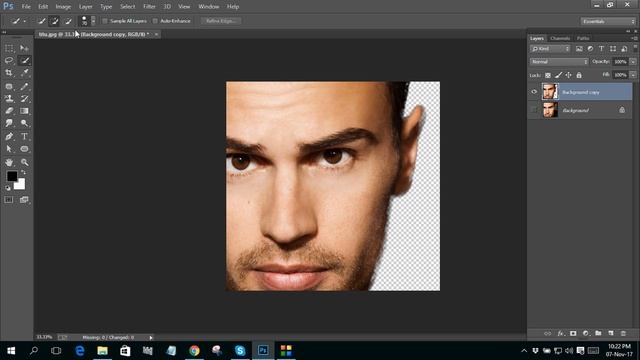Reset default foreground and background colors
This screenshot has height=360, width=640.
click(8, 188)
